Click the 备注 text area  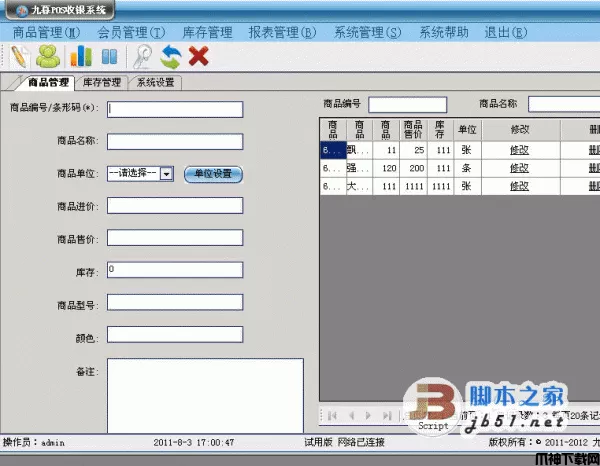(205, 396)
